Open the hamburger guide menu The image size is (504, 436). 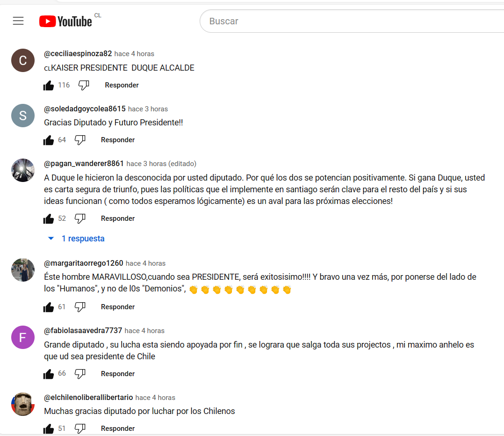[18, 21]
